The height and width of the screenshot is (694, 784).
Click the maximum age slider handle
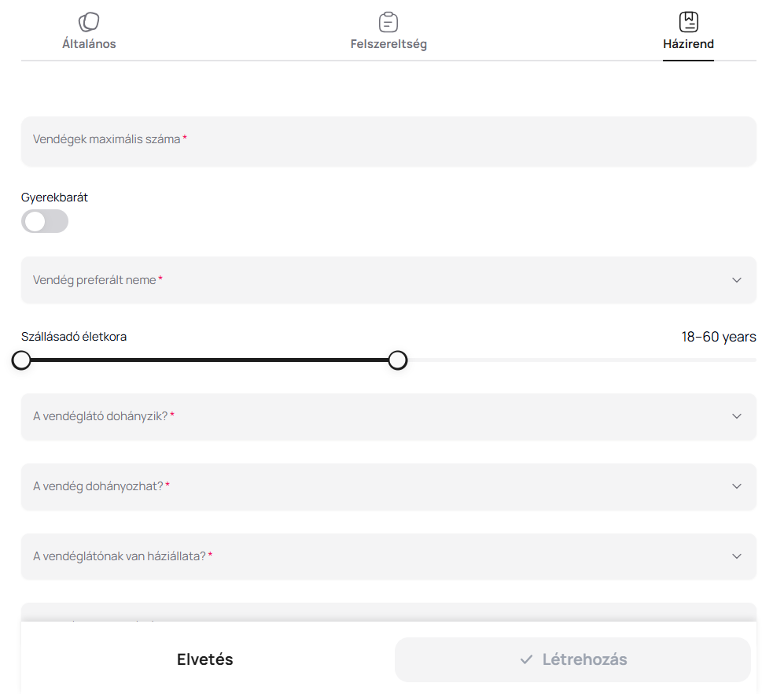coord(398,360)
